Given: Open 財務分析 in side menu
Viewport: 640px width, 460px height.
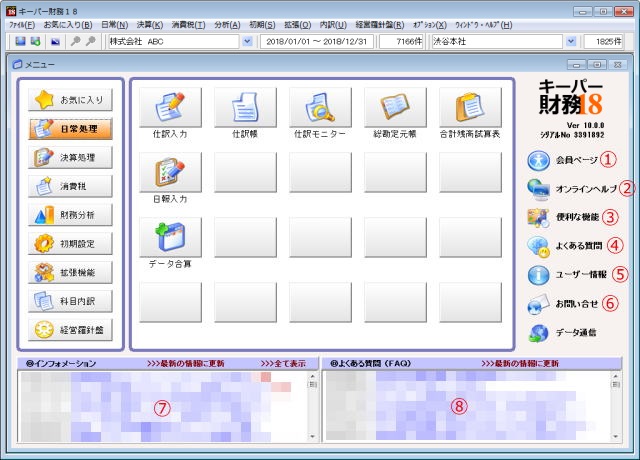Looking at the screenshot, I should click(x=70, y=215).
